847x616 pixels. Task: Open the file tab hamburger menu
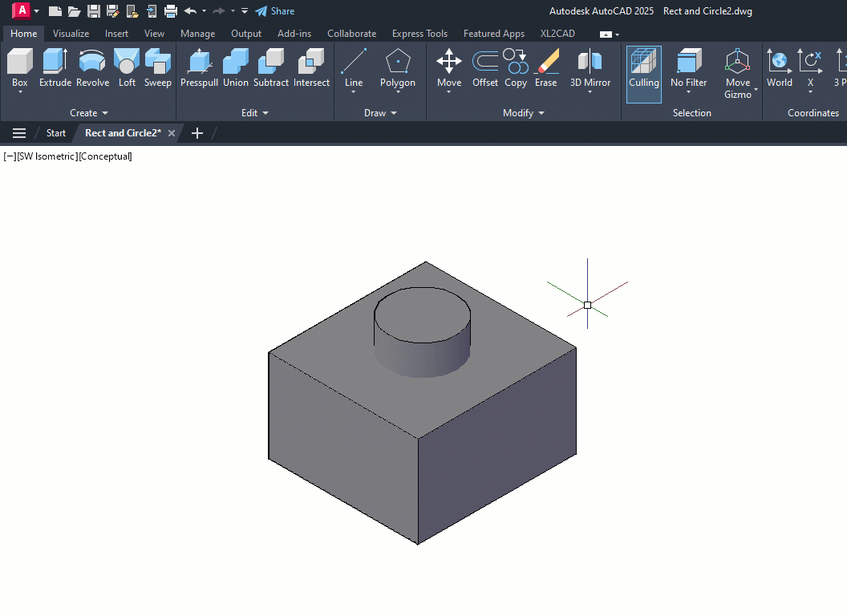19,133
